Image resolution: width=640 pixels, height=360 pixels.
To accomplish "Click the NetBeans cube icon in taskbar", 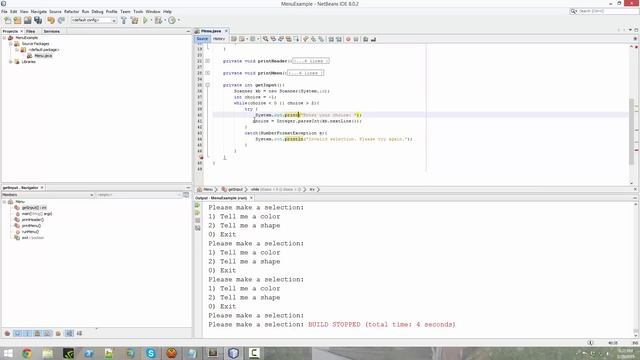I will [x=233, y=353].
